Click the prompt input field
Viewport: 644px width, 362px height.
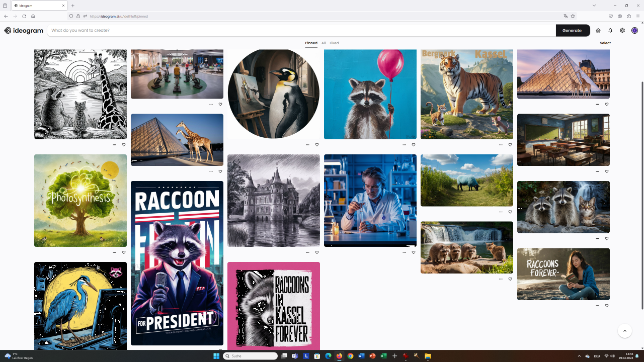302,30
